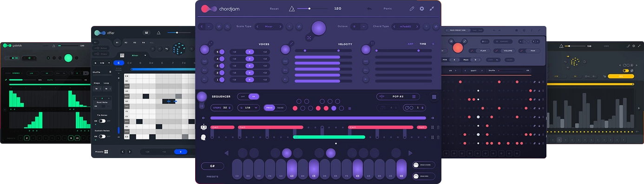Toggle Riffer Tie Notes switch

[102, 121]
